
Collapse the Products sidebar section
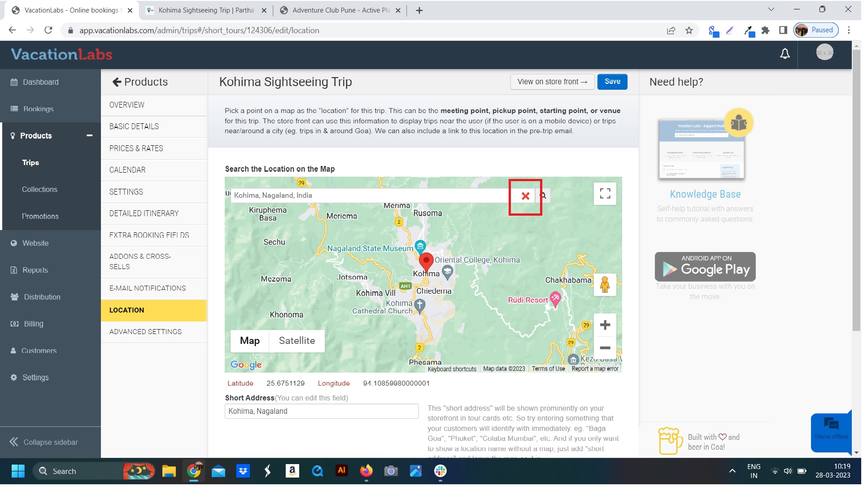coord(90,136)
